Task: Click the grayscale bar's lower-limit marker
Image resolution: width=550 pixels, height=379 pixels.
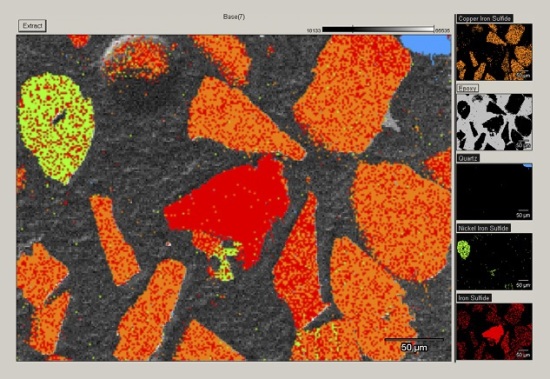Action: point(353,29)
